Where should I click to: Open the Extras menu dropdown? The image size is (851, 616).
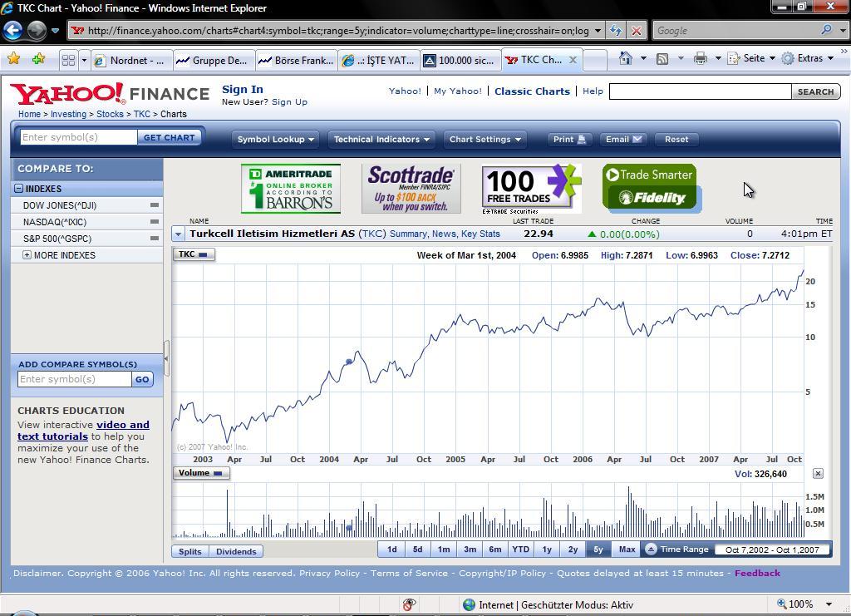click(831, 58)
